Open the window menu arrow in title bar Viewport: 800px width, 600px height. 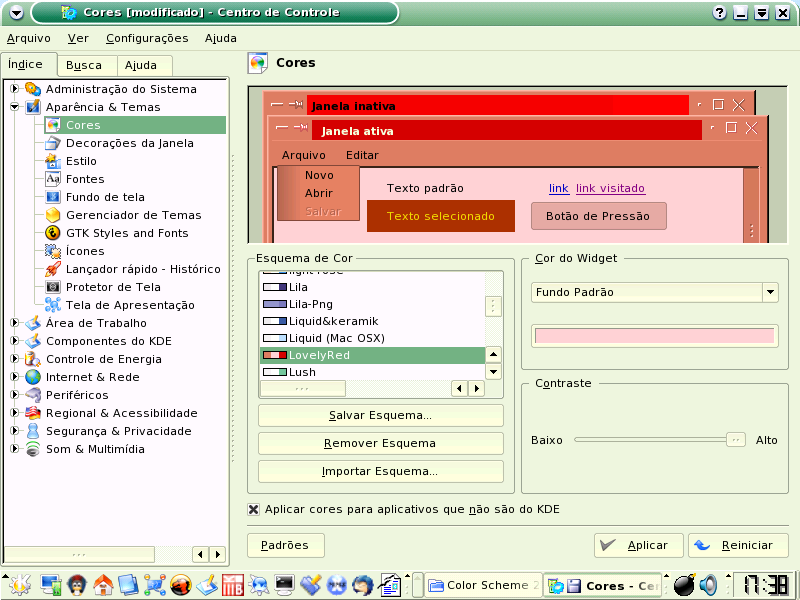[16, 13]
